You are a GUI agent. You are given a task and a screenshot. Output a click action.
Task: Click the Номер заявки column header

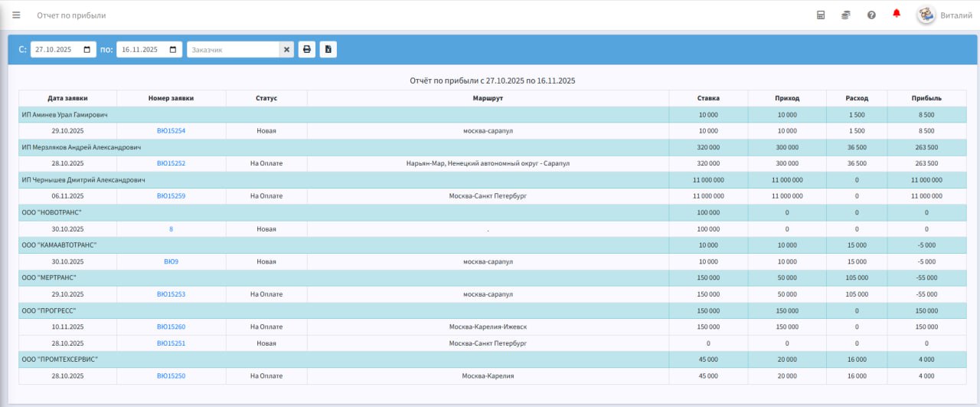[171, 98]
